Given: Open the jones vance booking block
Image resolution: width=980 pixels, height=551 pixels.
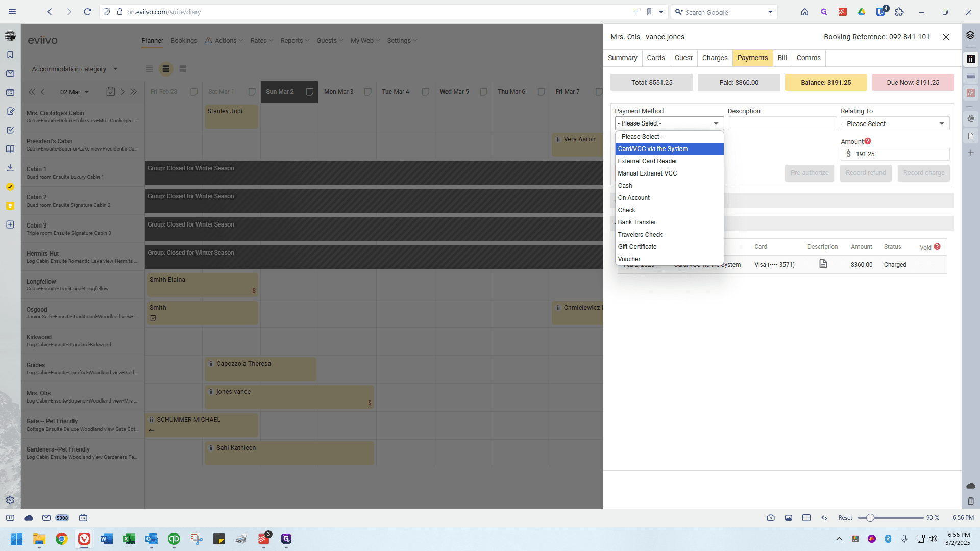Looking at the screenshot, I should (289, 397).
